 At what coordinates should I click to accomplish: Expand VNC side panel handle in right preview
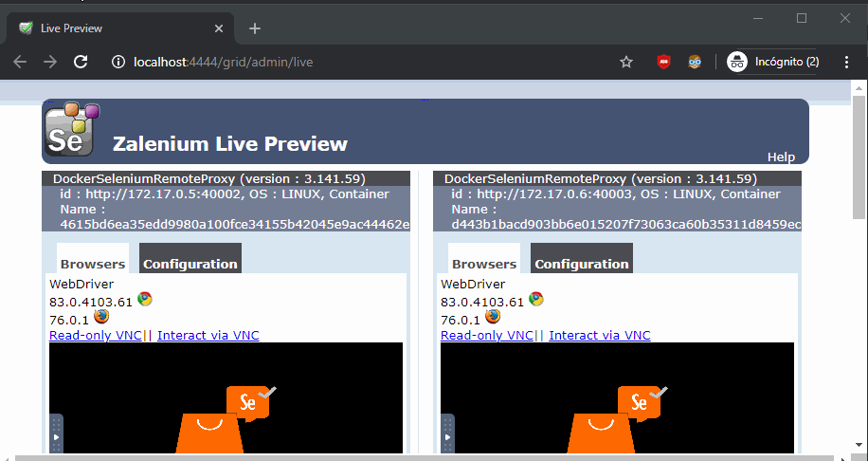[x=447, y=434]
